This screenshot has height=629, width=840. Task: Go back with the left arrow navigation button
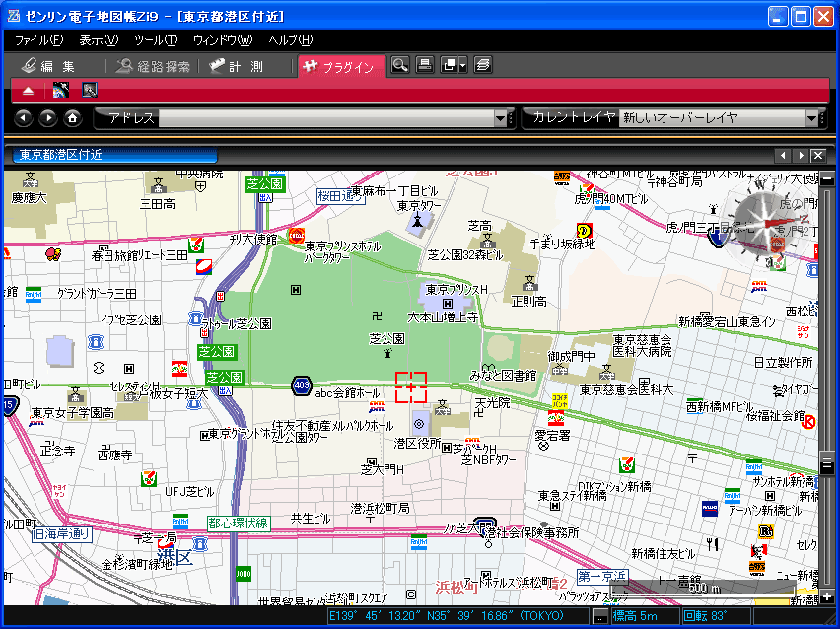[23, 118]
